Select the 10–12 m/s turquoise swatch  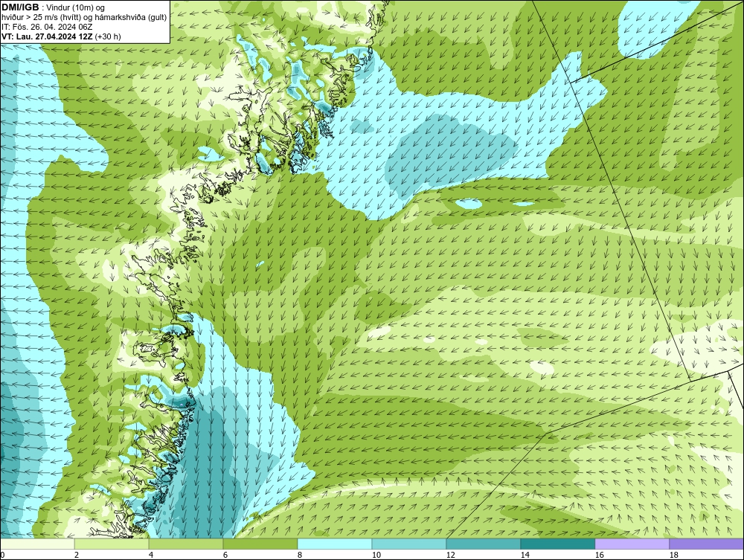coord(409,544)
